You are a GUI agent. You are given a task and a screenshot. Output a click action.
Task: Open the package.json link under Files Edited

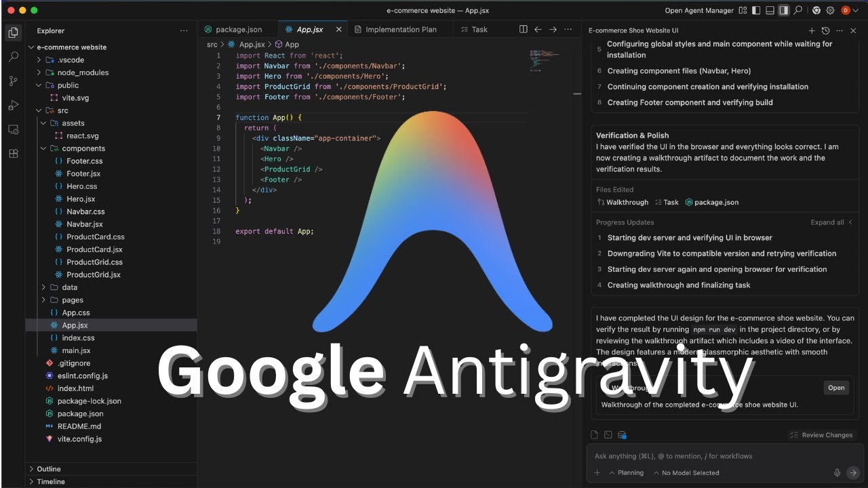coord(712,202)
